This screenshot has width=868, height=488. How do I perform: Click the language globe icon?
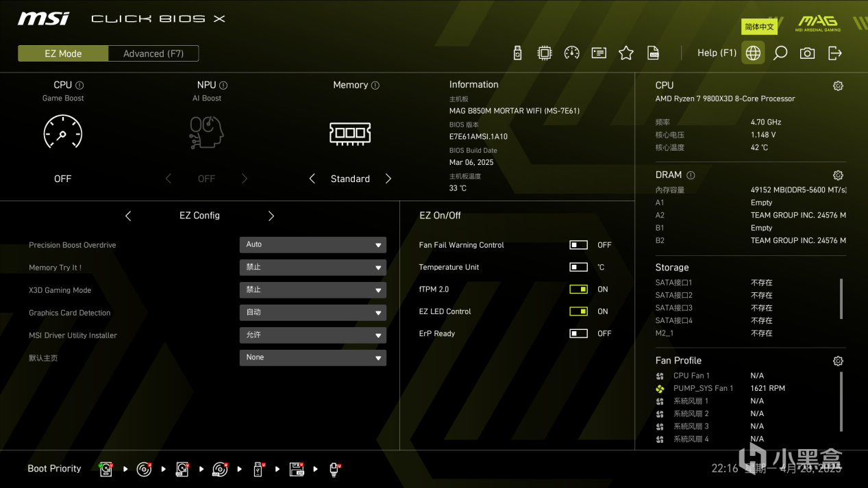[x=753, y=53]
